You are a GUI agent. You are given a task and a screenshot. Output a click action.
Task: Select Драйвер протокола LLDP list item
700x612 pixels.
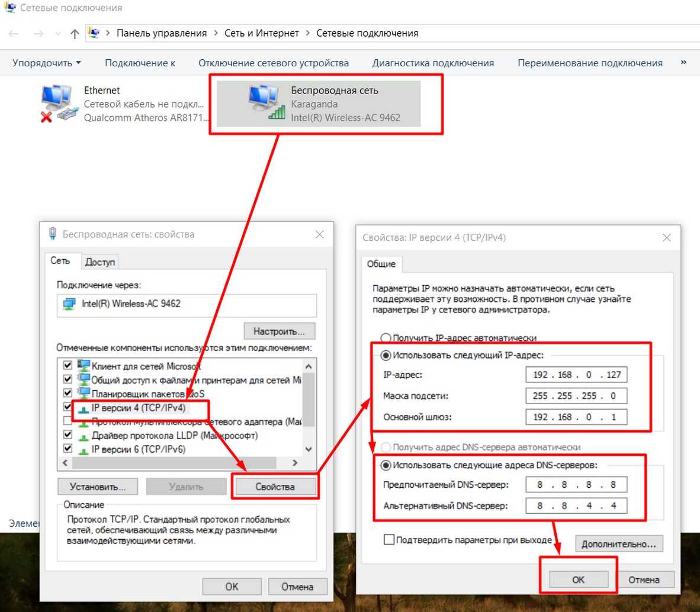click(175, 435)
